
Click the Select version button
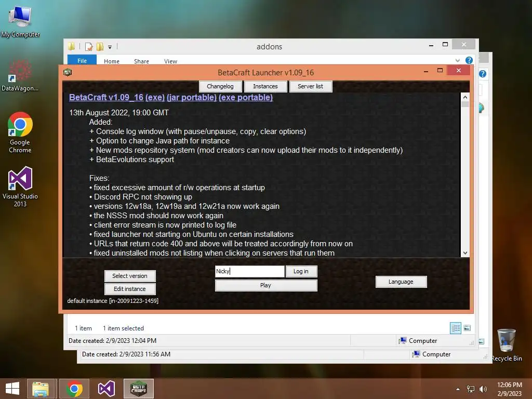130,276
